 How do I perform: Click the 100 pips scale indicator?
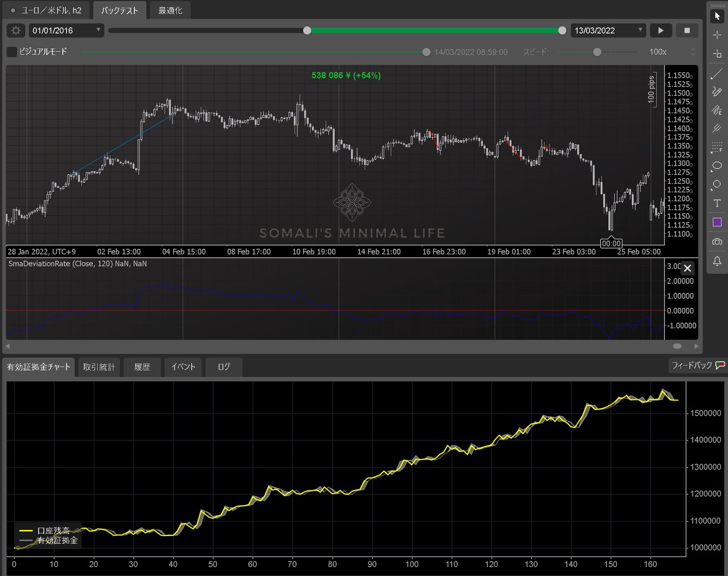click(652, 90)
